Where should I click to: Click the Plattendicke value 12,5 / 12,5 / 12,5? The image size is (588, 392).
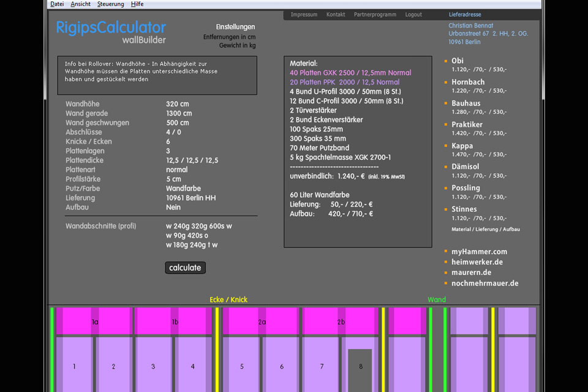(192, 160)
